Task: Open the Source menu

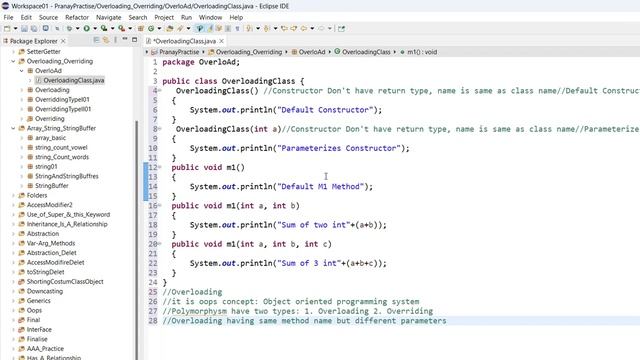Action: point(48,17)
